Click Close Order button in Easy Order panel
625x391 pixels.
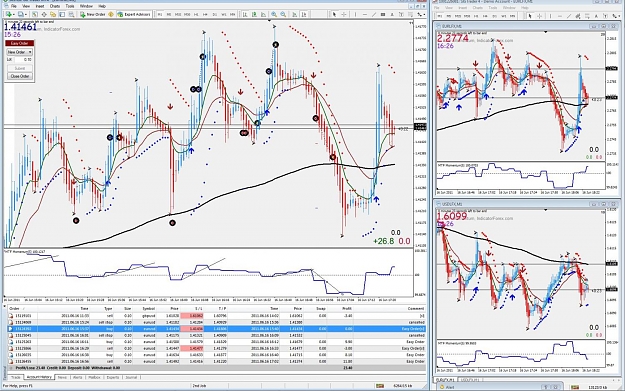click(19, 76)
